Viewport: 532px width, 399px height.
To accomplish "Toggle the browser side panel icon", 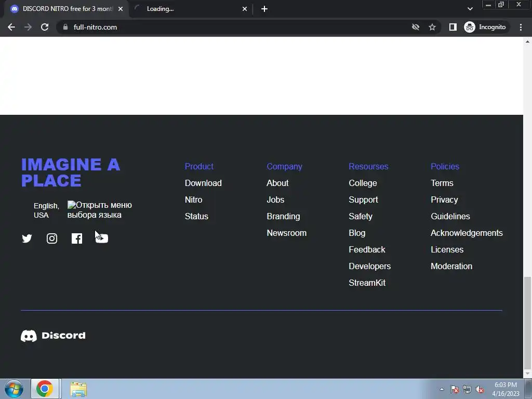I will pos(453,27).
